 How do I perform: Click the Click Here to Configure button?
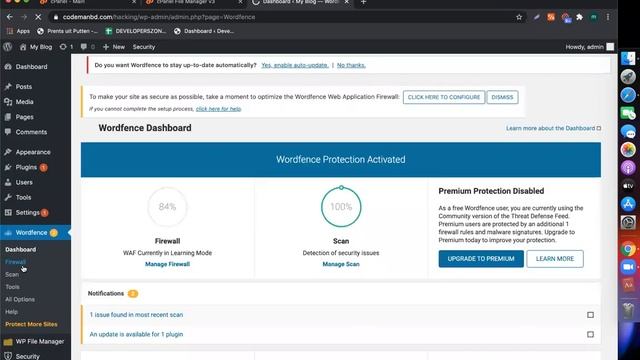pos(444,97)
